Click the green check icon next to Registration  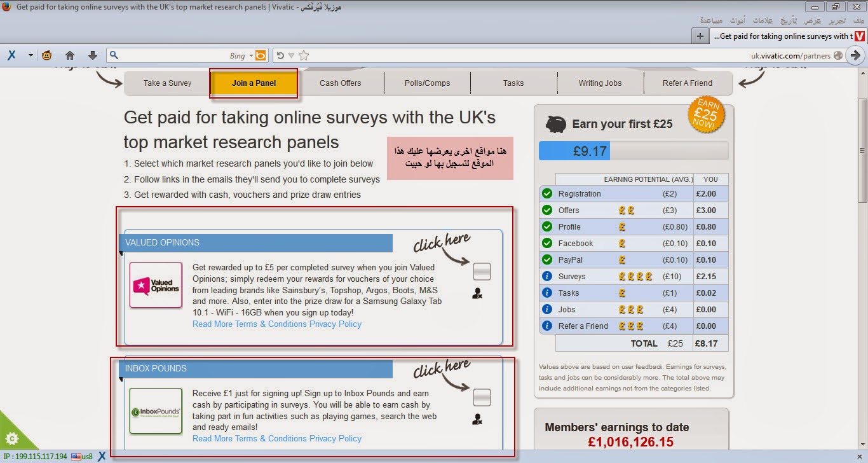point(546,193)
